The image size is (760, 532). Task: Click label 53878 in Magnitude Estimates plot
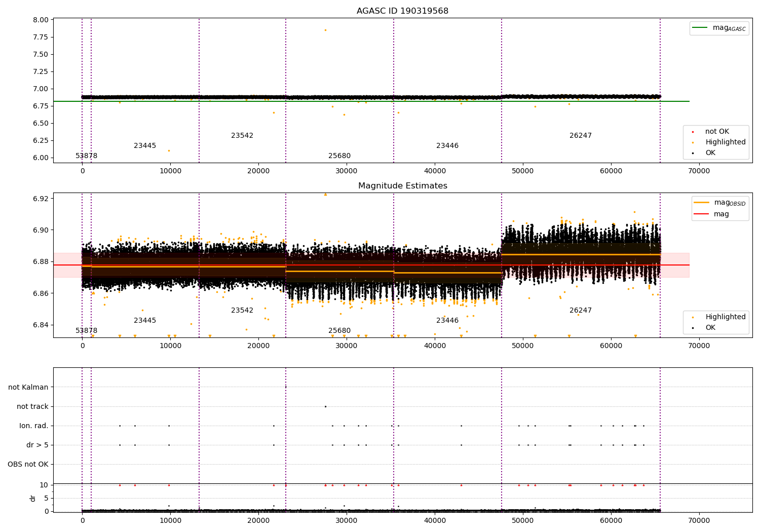87,331
